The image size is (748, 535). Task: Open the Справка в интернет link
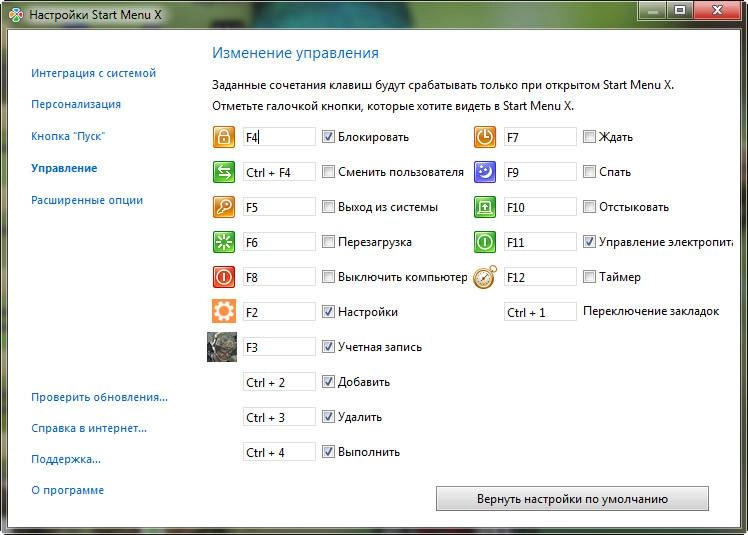(x=89, y=428)
